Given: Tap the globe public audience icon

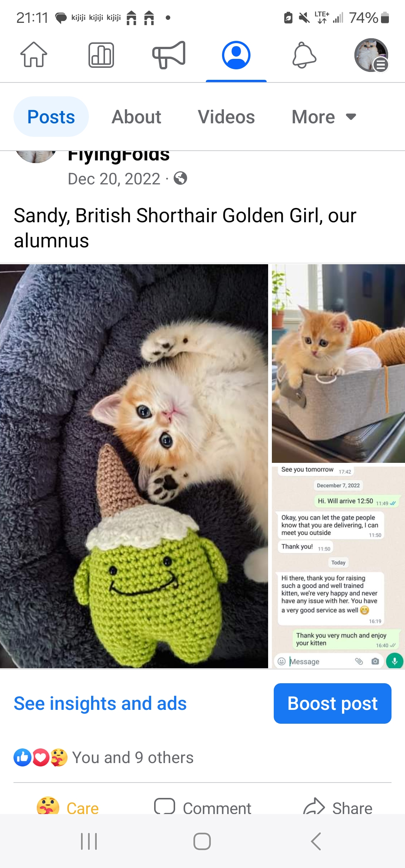Looking at the screenshot, I should pyautogui.click(x=180, y=178).
